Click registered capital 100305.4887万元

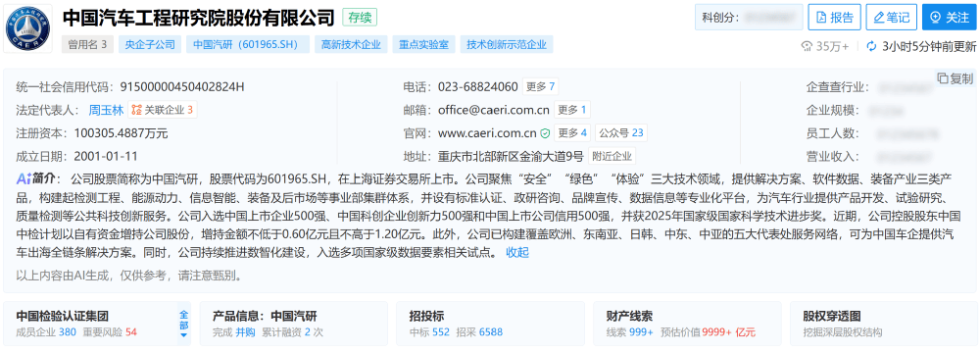122,132
